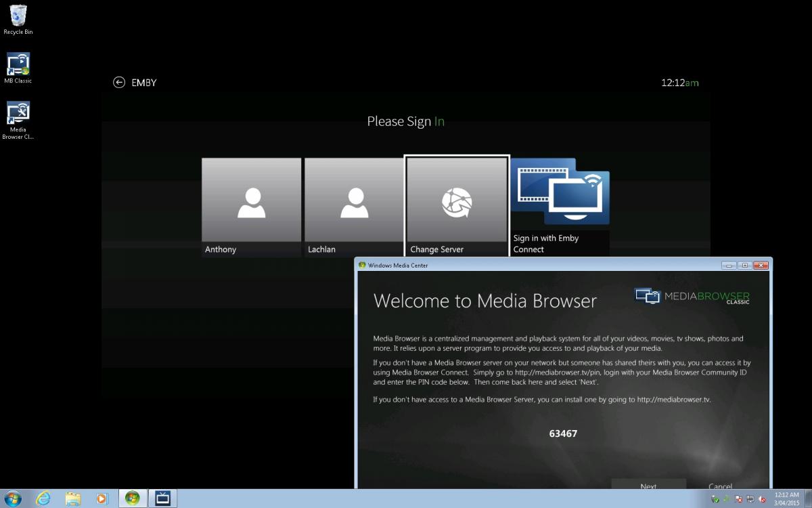Click the taskbar clock showing 12:12 AM
812x508 pixels.
coord(786,499)
